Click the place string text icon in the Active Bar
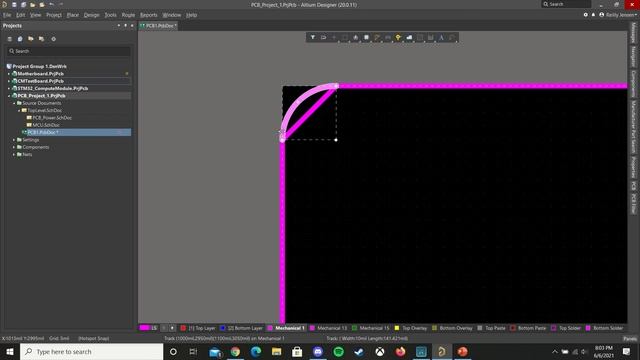This screenshot has width=640, height=360. [x=441, y=38]
